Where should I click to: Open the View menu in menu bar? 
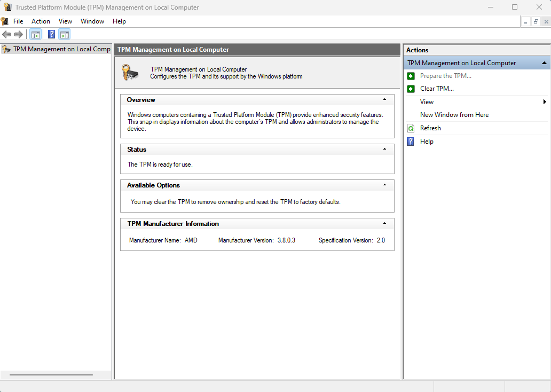(65, 21)
